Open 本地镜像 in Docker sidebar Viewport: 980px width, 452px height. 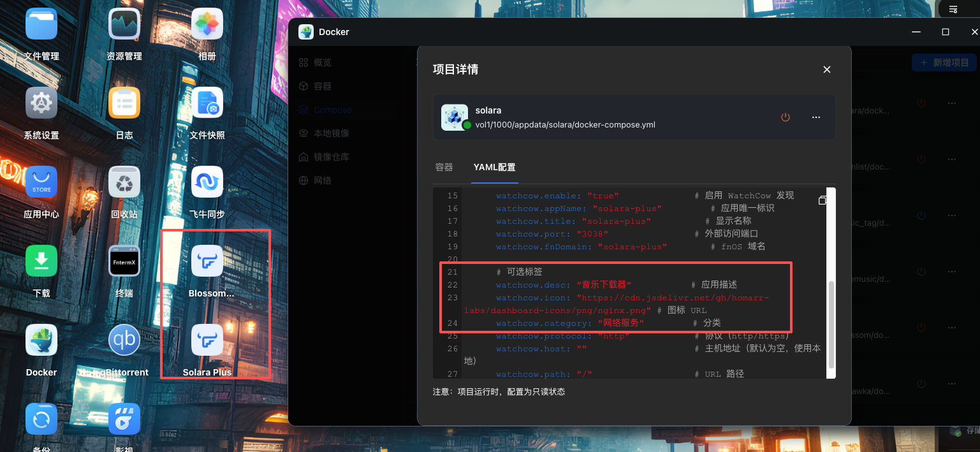tap(323, 133)
